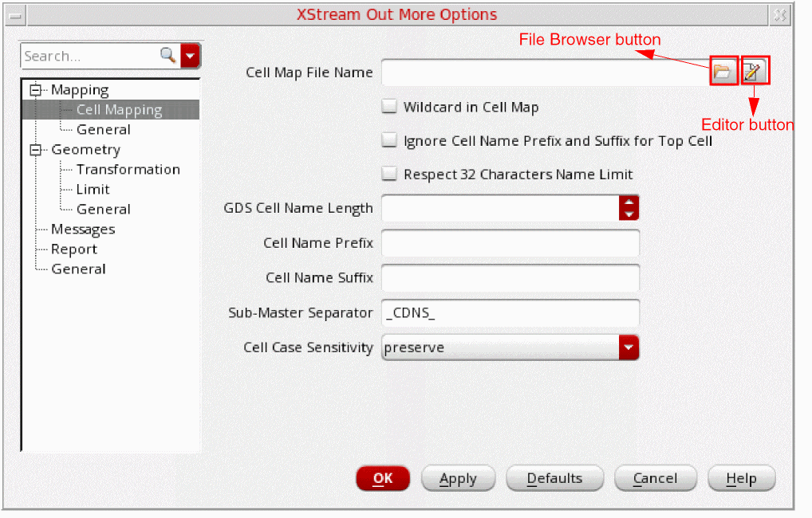Open the Limit options page

[x=93, y=190]
